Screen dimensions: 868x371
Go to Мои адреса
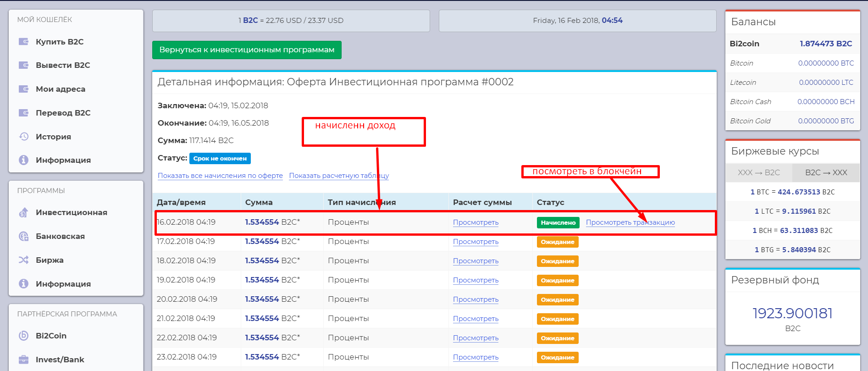click(x=61, y=89)
